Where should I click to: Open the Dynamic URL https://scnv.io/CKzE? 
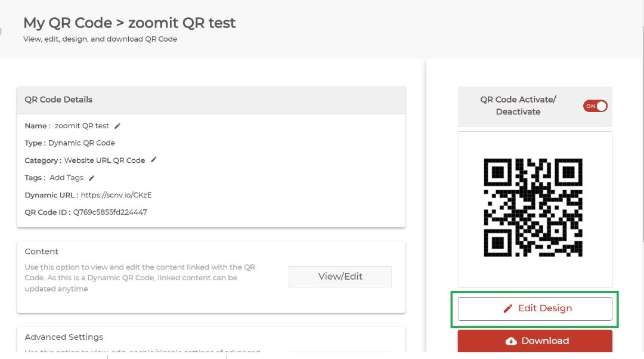pos(116,195)
